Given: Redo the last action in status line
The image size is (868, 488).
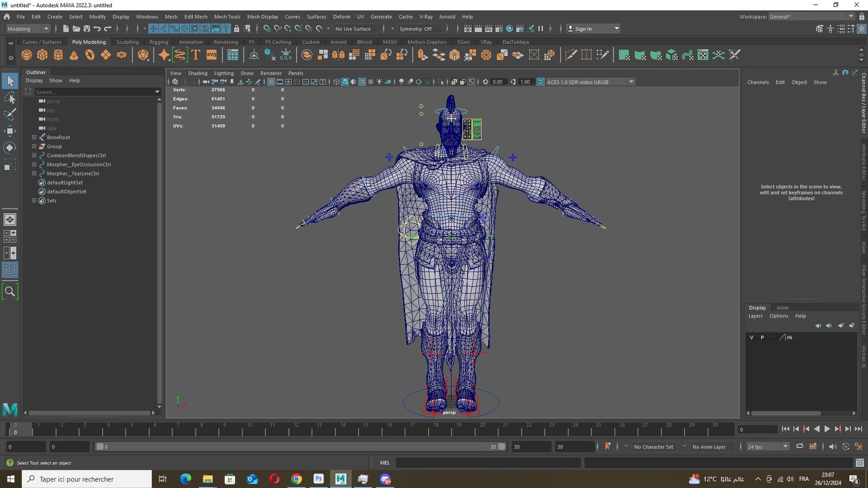Looking at the screenshot, I should [107, 29].
